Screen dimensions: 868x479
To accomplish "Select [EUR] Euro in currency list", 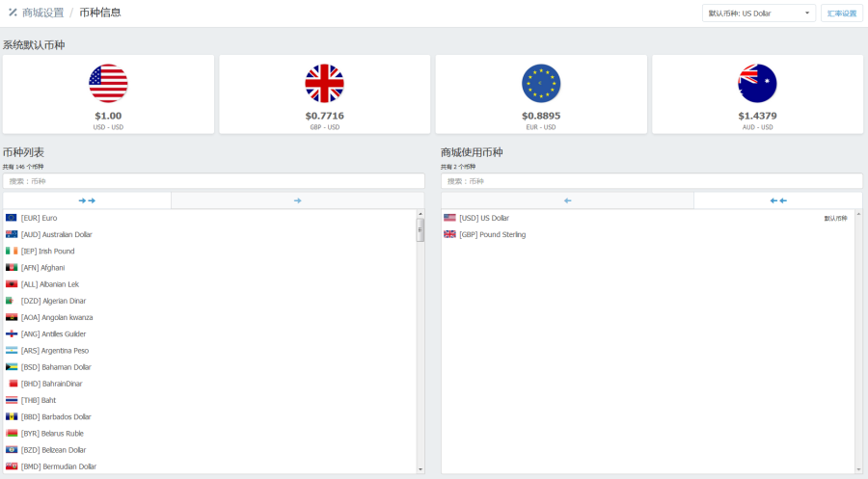I will tap(39, 218).
